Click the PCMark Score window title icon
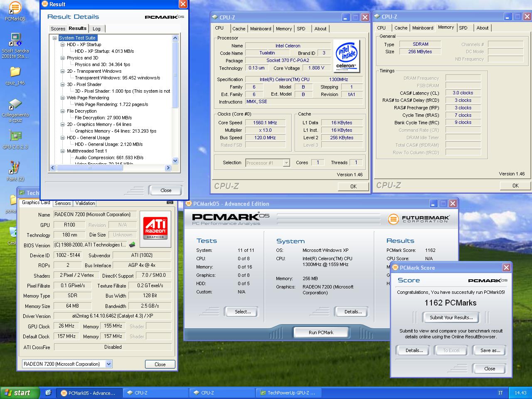 click(395, 268)
